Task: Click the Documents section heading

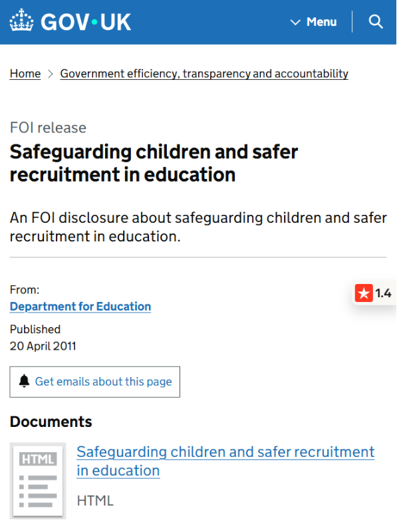Action: [51, 422]
